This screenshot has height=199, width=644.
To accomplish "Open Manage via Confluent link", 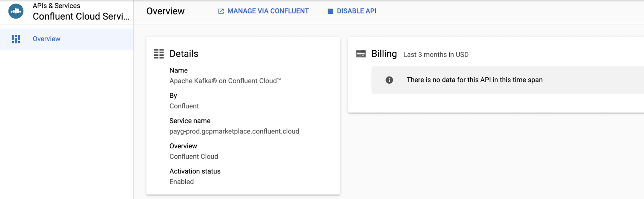I will point(264,11).
